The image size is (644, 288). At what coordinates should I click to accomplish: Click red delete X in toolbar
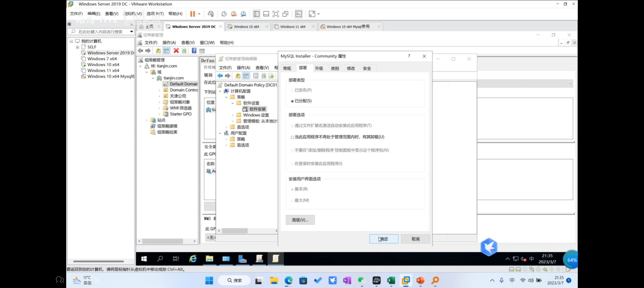coord(176,51)
